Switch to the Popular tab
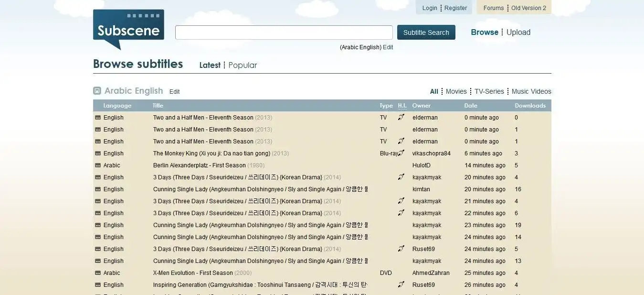 [243, 65]
